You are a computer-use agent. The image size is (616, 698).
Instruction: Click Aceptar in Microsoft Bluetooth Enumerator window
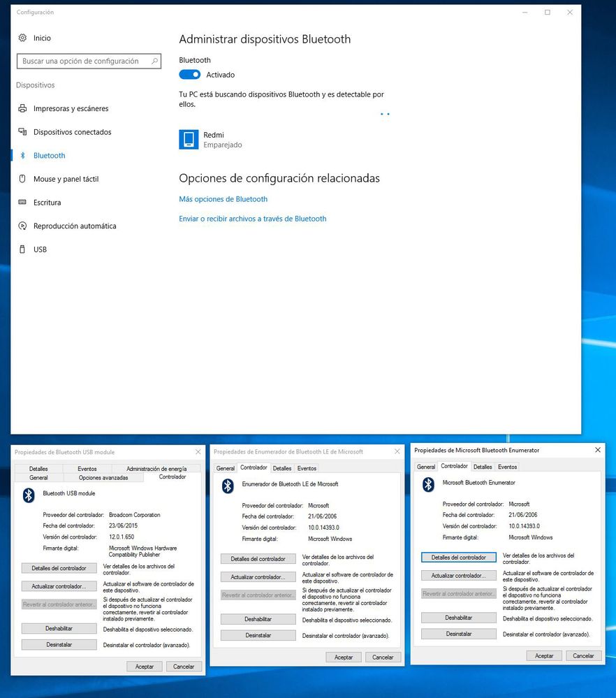[544, 655]
